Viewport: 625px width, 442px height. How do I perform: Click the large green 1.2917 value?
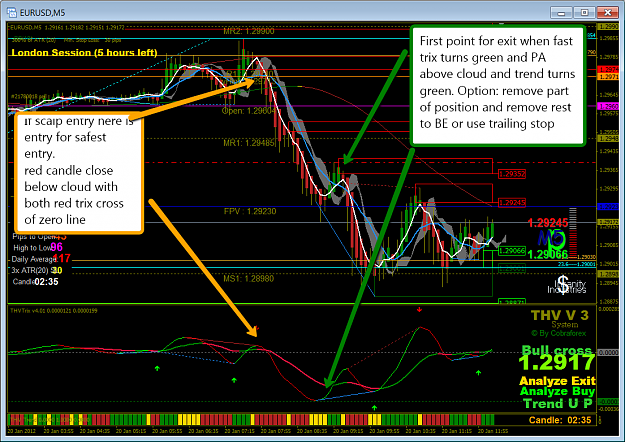556,363
